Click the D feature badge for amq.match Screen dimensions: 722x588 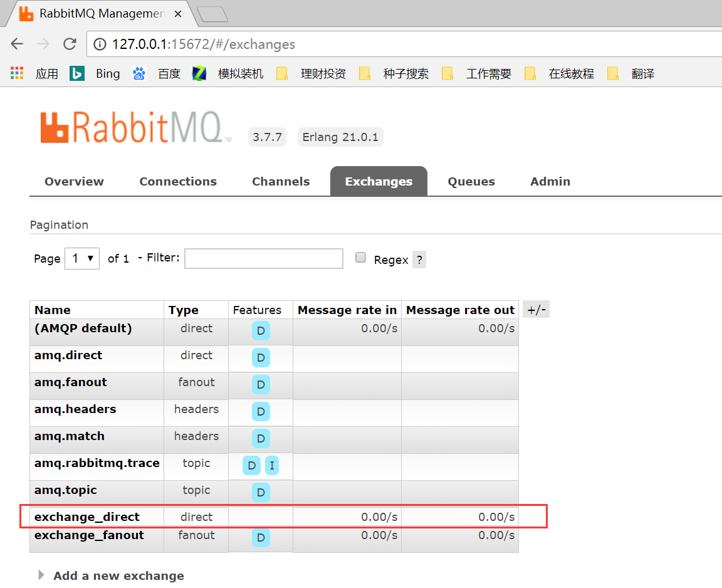(261, 438)
